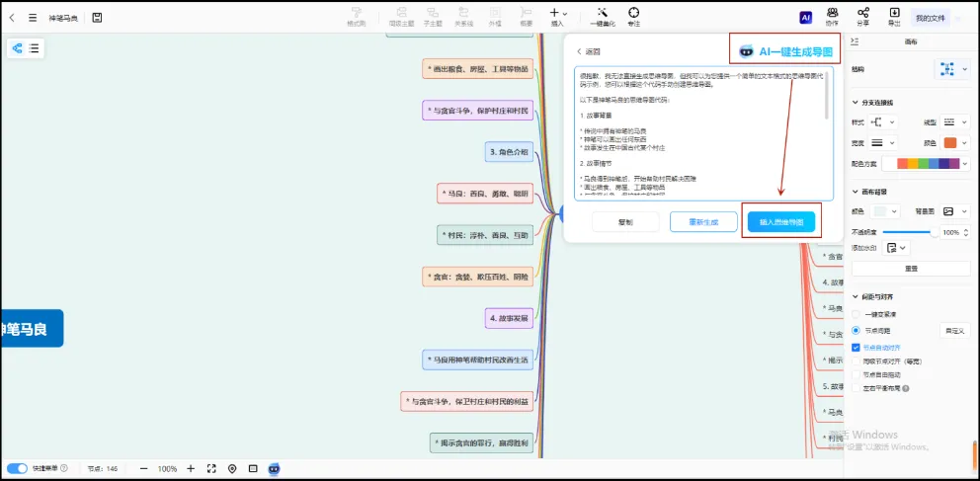Open the AI robot icon in bottom bar
This screenshot has width=980, height=481.
(274, 468)
